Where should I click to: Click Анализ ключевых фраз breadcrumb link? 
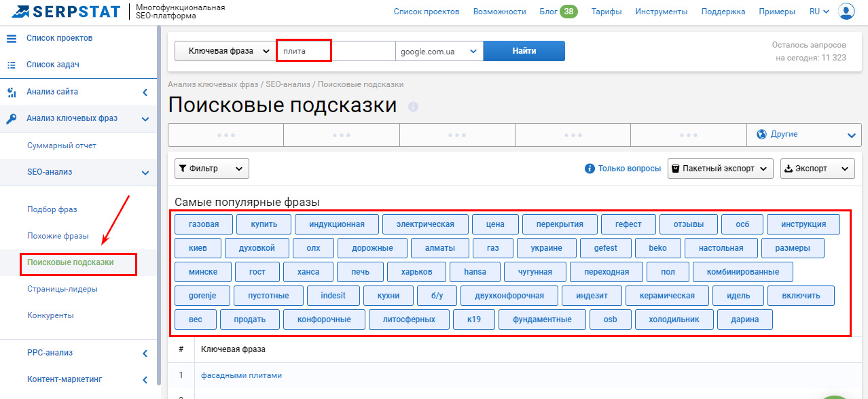click(213, 84)
